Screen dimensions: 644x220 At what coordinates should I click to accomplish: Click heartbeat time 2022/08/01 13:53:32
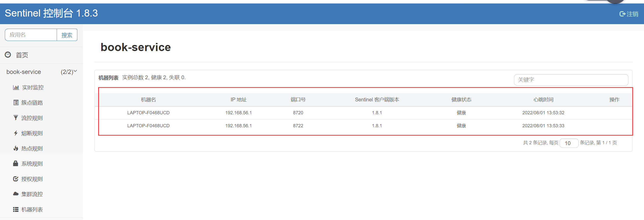click(543, 113)
